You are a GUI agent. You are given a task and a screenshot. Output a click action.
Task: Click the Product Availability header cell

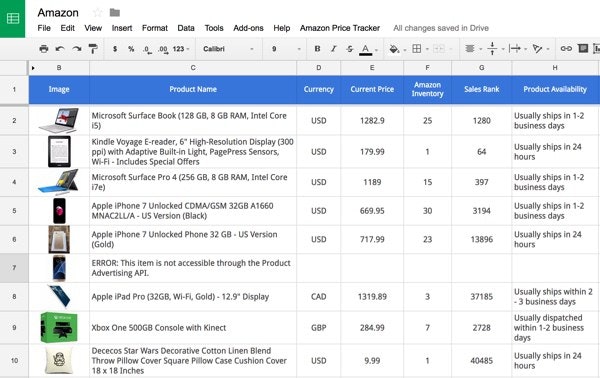tap(555, 90)
